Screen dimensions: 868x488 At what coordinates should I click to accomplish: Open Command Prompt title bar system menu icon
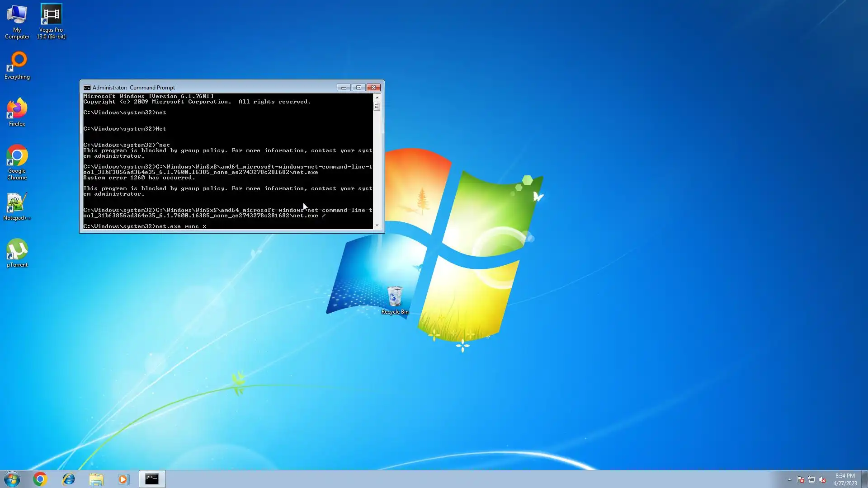[87, 88]
